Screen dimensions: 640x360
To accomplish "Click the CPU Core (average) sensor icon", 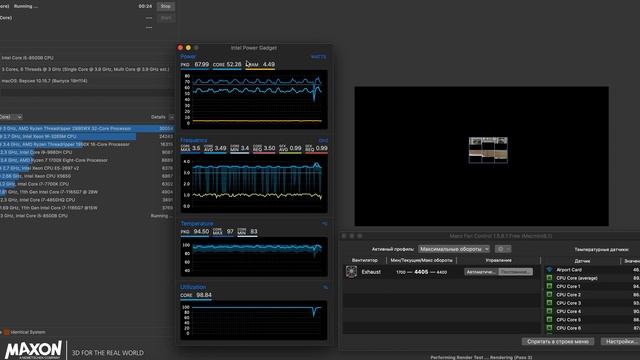I will pos(549,278).
